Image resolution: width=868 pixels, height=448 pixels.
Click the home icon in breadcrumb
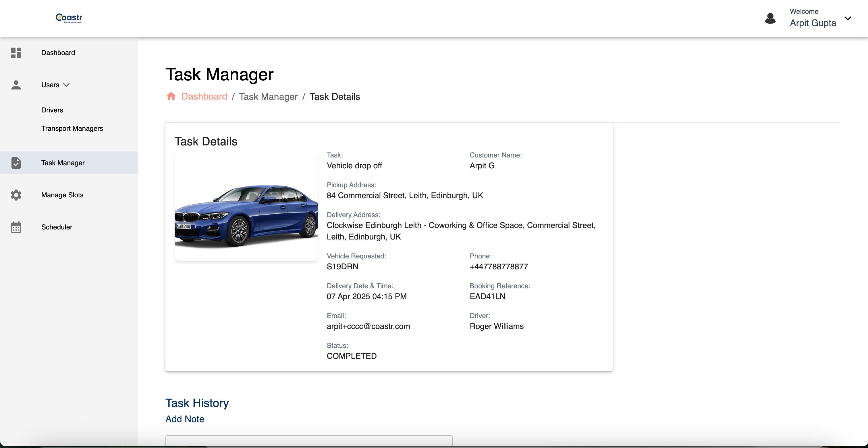click(171, 96)
